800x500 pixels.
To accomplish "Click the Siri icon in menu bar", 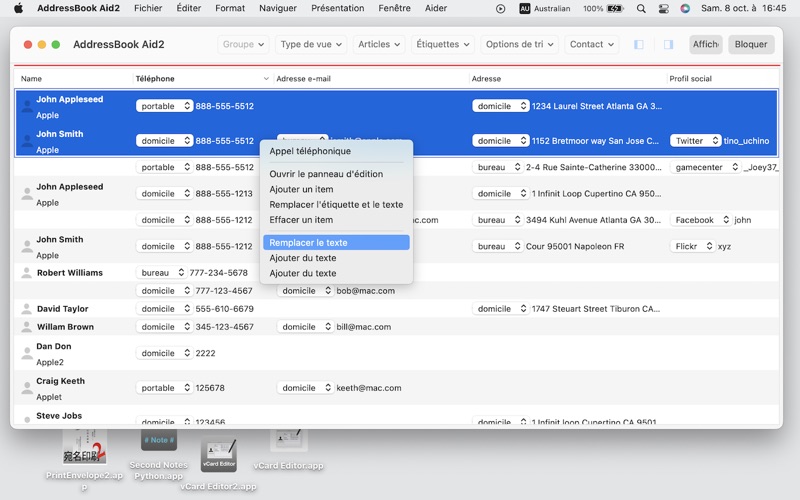I will pyautogui.click(x=685, y=8).
